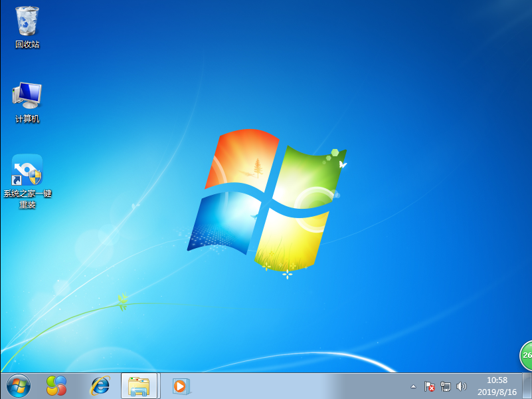Switch to the active Explorer taskbar window
This screenshot has width=532, height=399.
click(x=137, y=386)
